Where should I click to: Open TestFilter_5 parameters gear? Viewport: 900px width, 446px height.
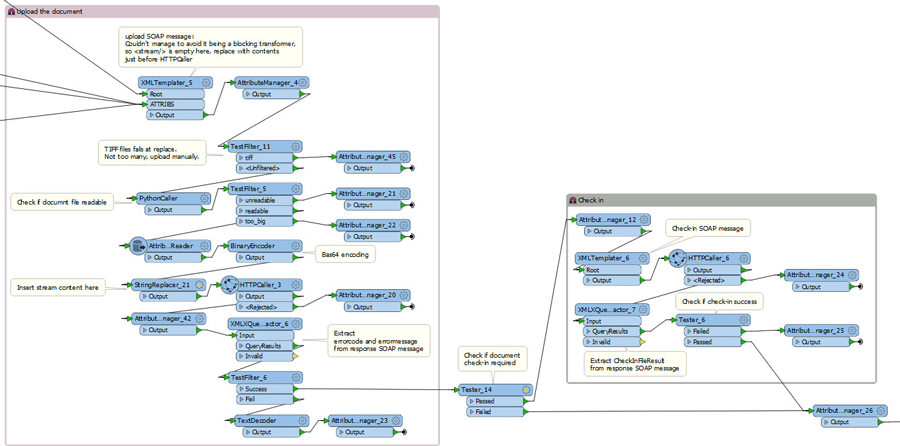tap(296, 189)
